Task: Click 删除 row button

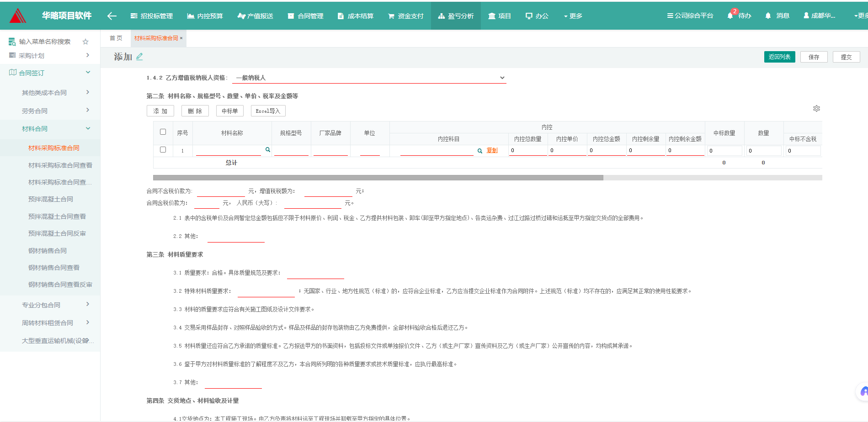Action: pyautogui.click(x=195, y=111)
